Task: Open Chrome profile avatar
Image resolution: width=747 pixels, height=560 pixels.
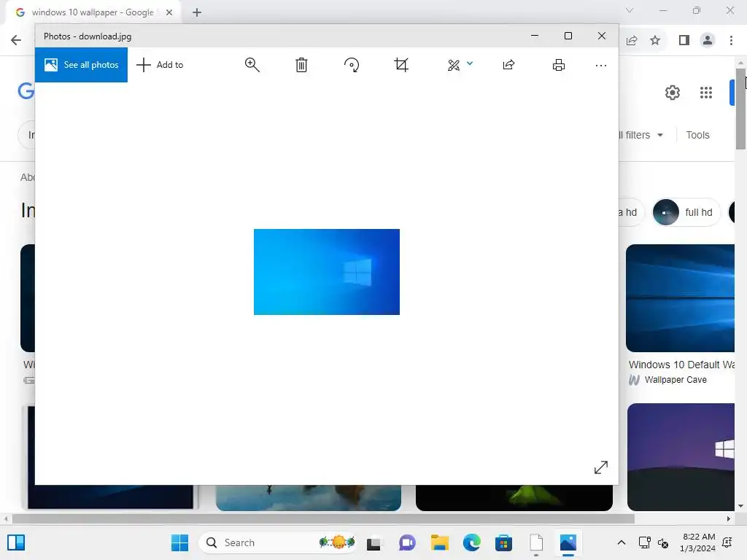Action: (x=708, y=41)
